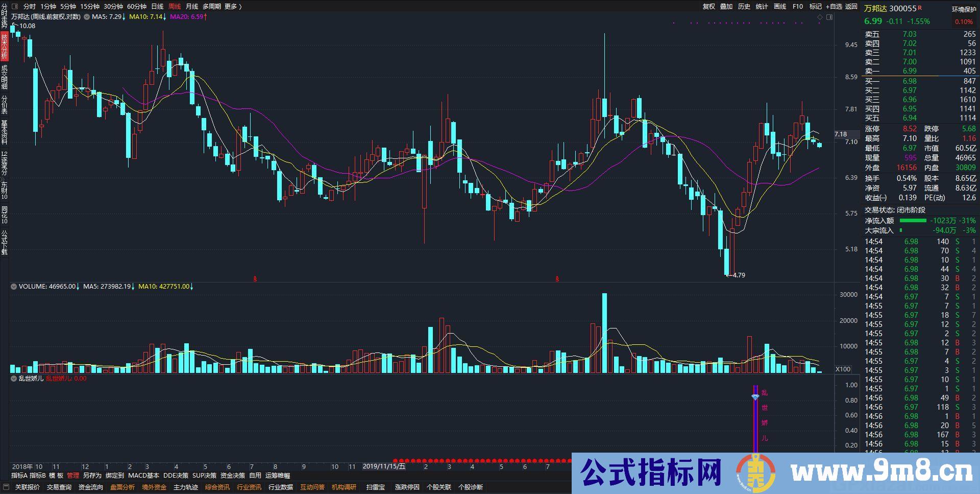Open 综合资讯 bottom tab
The height and width of the screenshot is (494, 980).
coord(217,487)
